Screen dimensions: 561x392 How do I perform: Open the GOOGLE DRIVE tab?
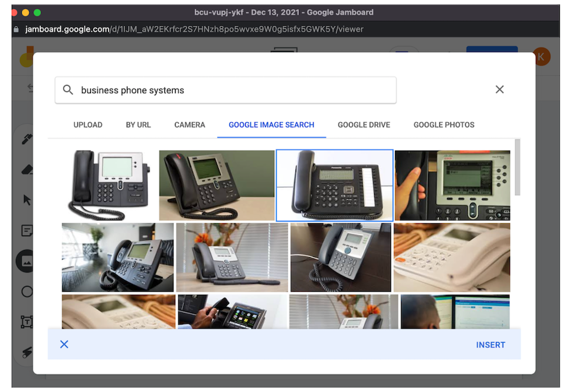click(x=364, y=125)
